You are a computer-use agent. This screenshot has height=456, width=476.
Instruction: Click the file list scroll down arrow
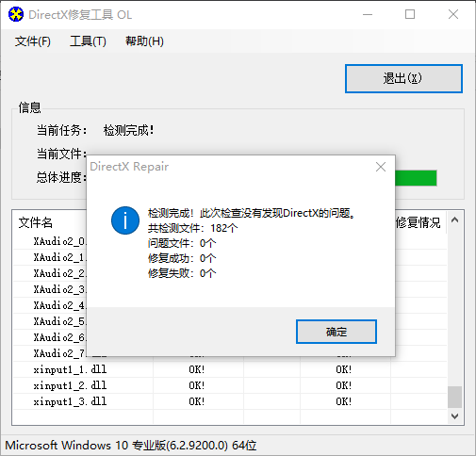click(x=454, y=416)
